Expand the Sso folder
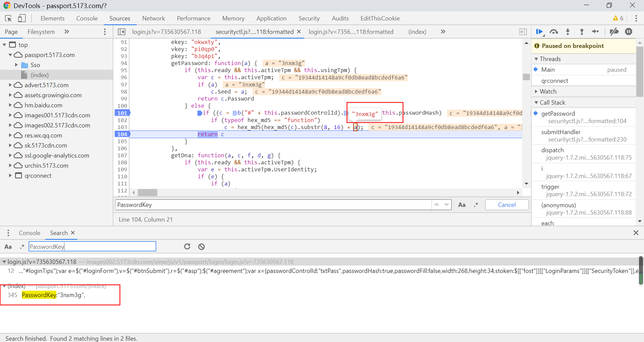Image resolution: width=644 pixels, height=342 pixels. [16, 65]
